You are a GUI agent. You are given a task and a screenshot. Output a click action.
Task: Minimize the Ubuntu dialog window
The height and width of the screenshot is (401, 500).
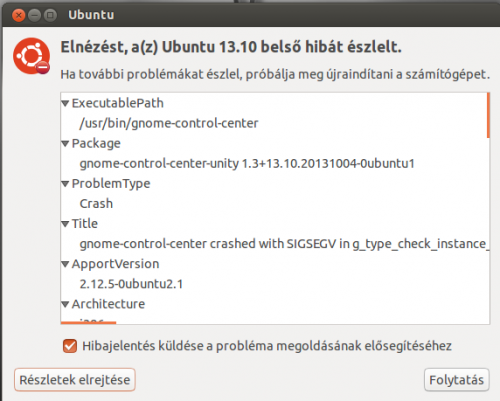click(34, 15)
